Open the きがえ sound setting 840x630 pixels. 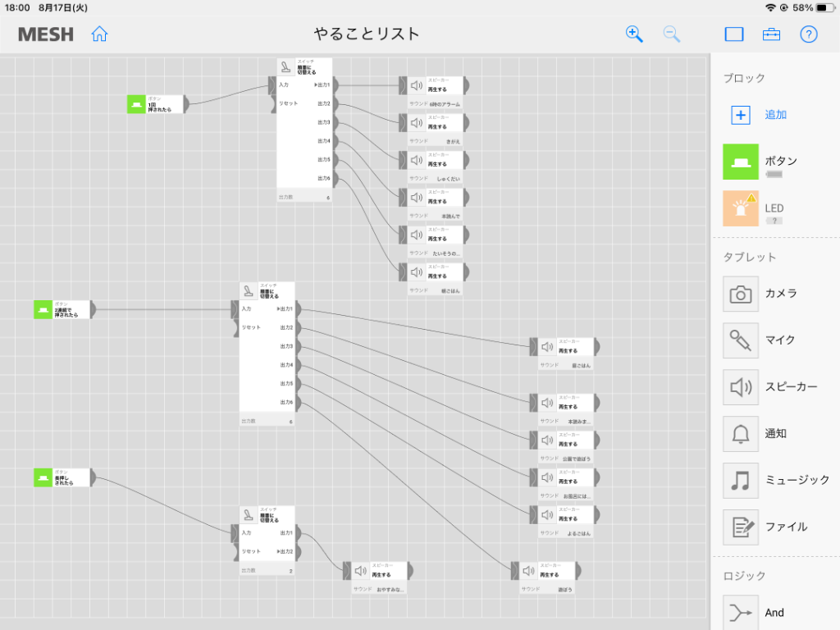point(435,141)
